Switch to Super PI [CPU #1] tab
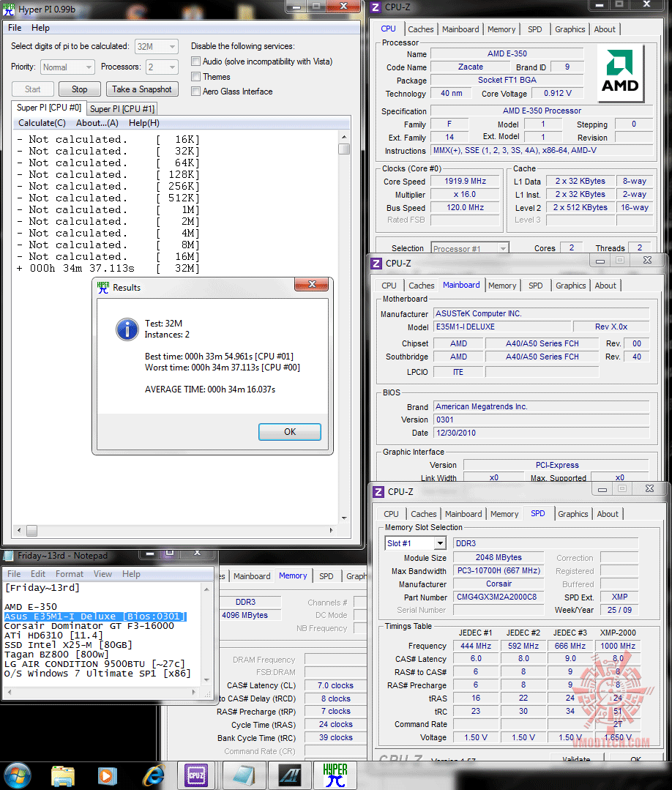The image size is (672, 790). (122, 109)
